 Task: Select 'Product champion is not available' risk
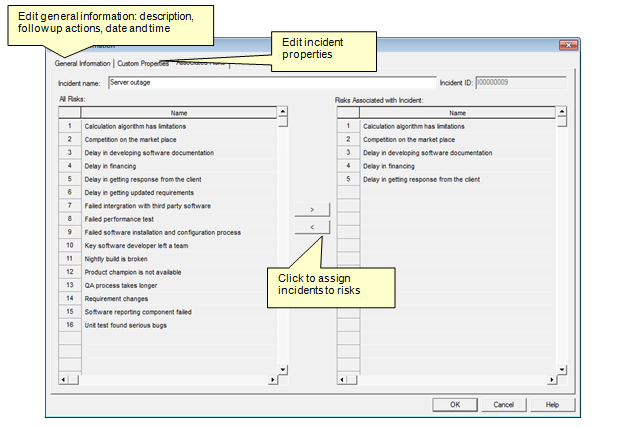[x=179, y=272]
